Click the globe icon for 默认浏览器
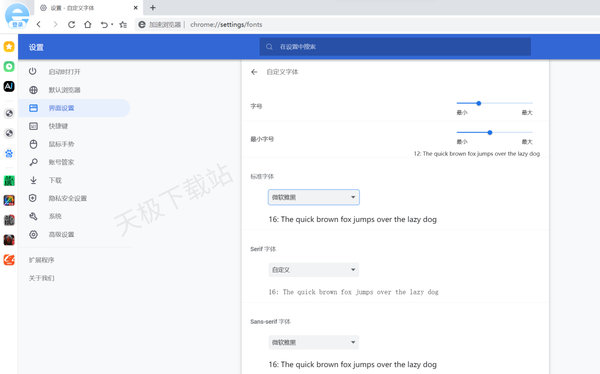600x374 pixels. pos(33,90)
